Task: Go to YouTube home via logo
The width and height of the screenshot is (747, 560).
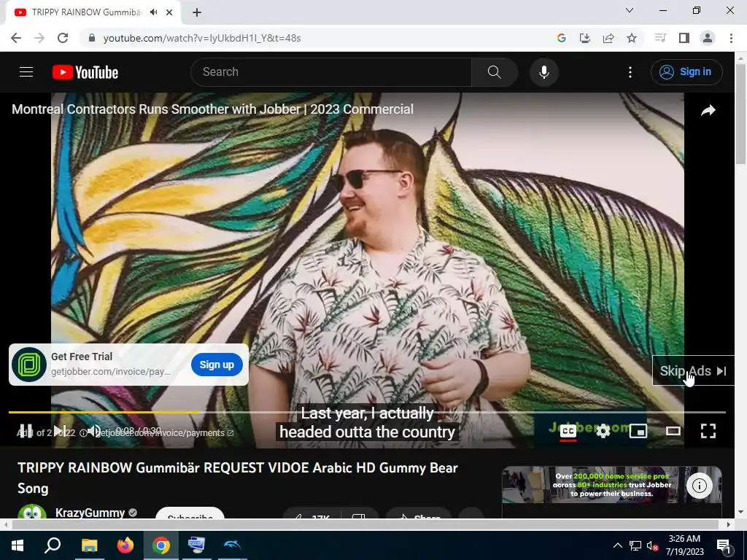Action: 85,72
